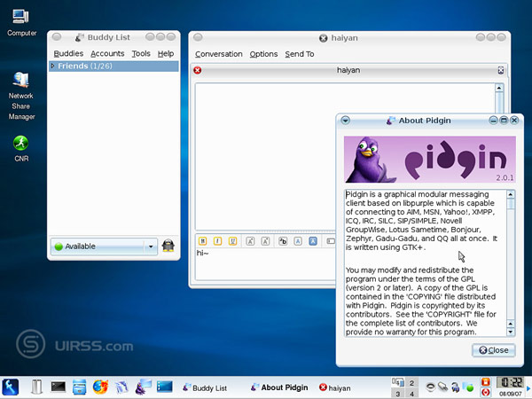Open the Conversation menu
Screen dimensions: 532x399
[x=218, y=54]
